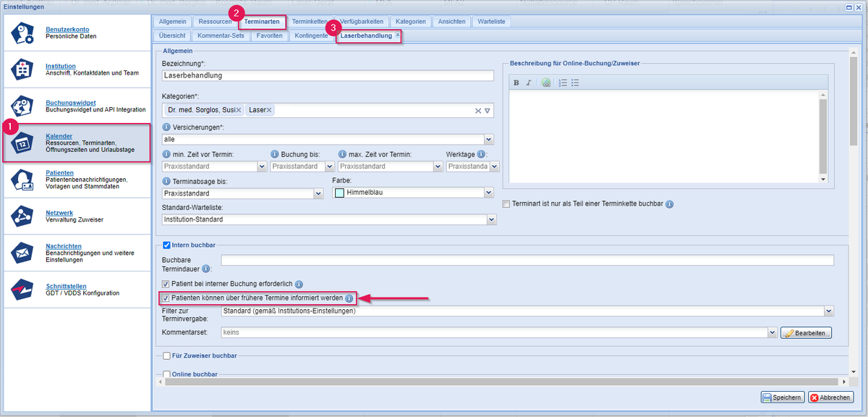Click the Speichern button

[782, 397]
